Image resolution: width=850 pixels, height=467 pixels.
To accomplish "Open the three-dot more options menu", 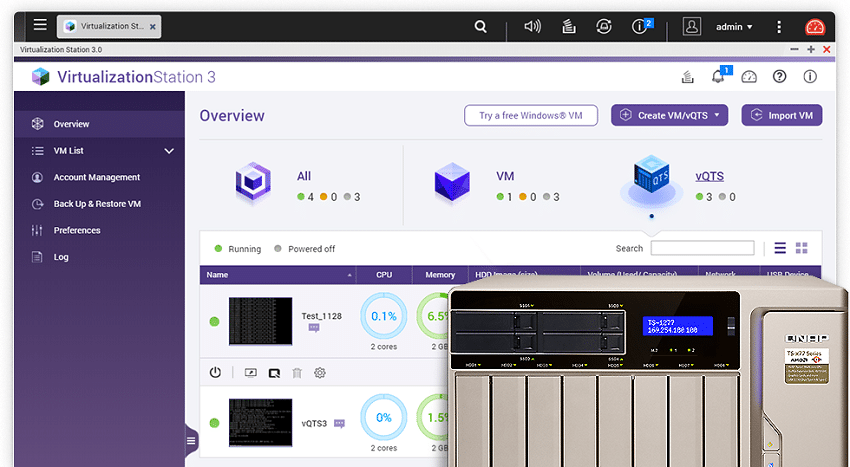I will pyautogui.click(x=779, y=27).
